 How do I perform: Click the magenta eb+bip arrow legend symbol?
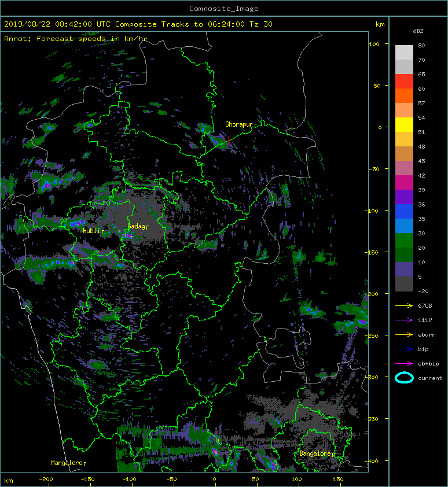pos(404,364)
